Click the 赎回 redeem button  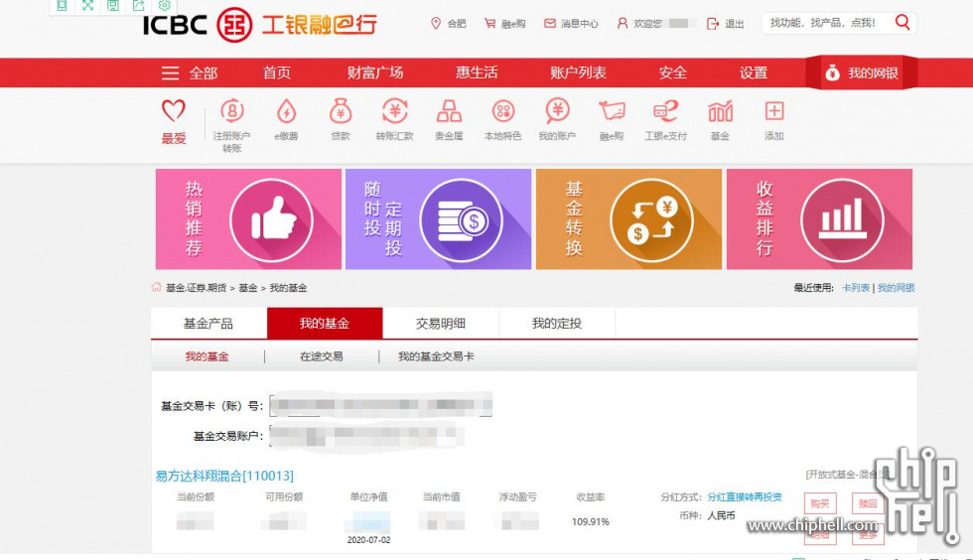[868, 503]
